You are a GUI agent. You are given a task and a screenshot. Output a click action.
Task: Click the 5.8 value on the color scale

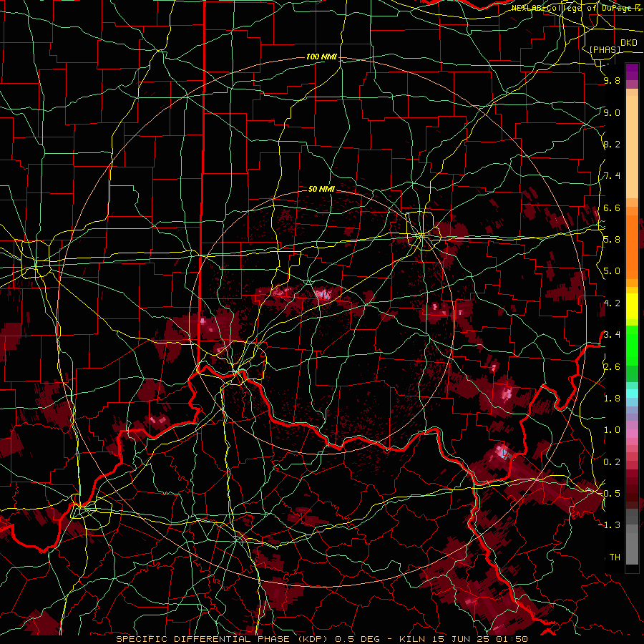612,240
